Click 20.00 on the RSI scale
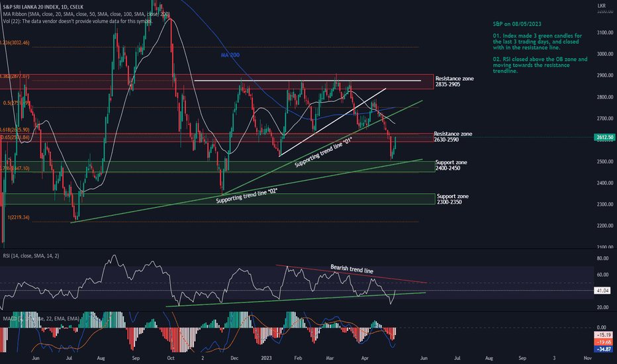This screenshot has width=617, height=364. pos(602,307)
